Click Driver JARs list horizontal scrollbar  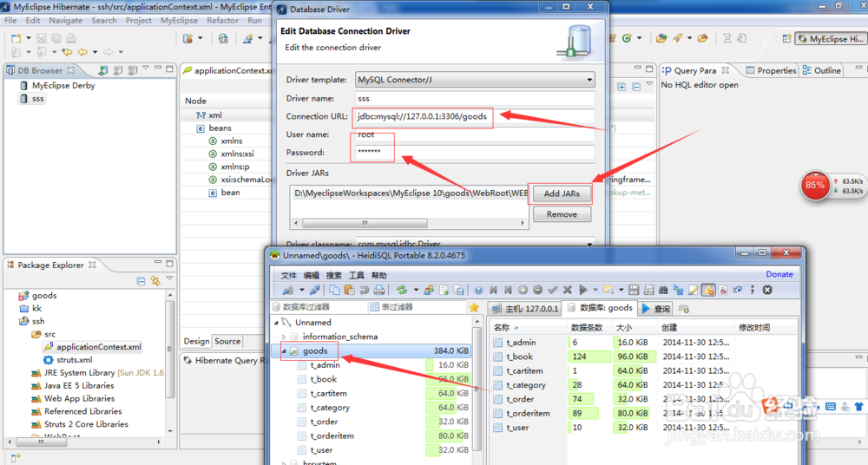(x=409, y=223)
